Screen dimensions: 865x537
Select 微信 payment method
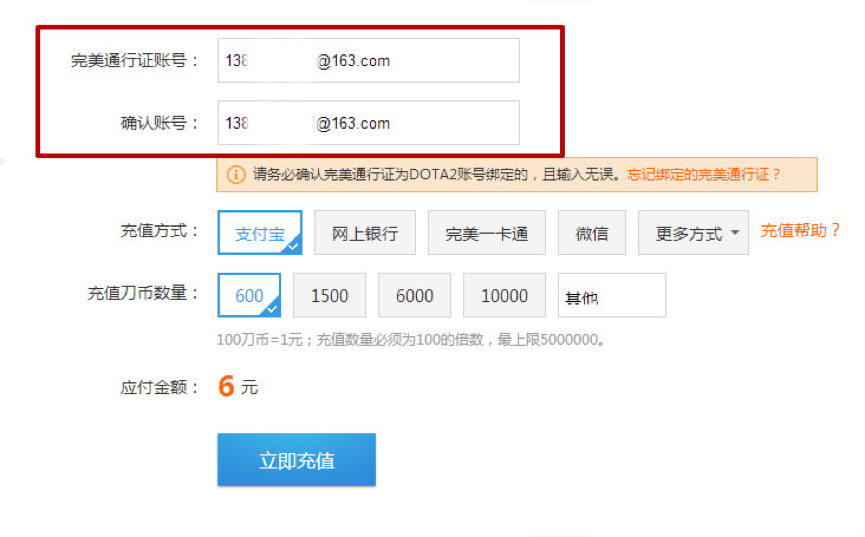click(591, 232)
